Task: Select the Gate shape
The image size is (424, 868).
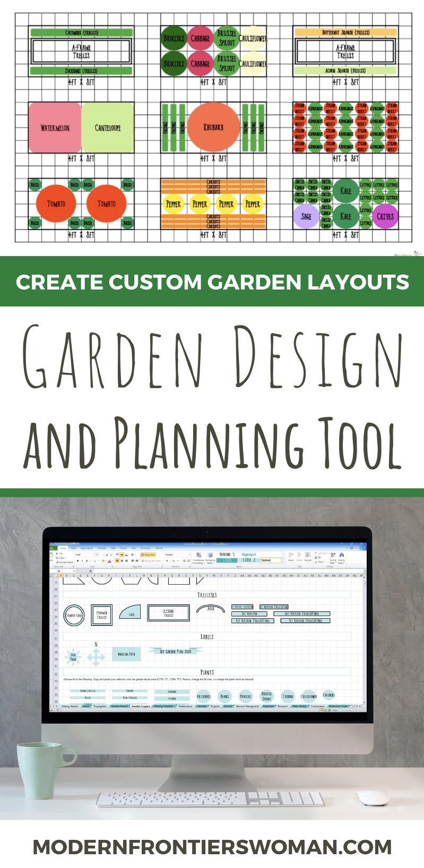Action: pyautogui.click(x=131, y=614)
